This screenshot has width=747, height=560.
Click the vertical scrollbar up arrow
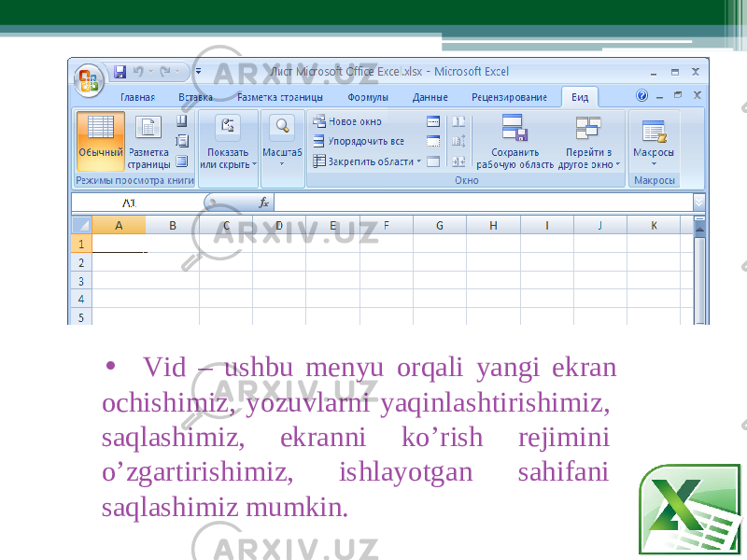pos(699,230)
